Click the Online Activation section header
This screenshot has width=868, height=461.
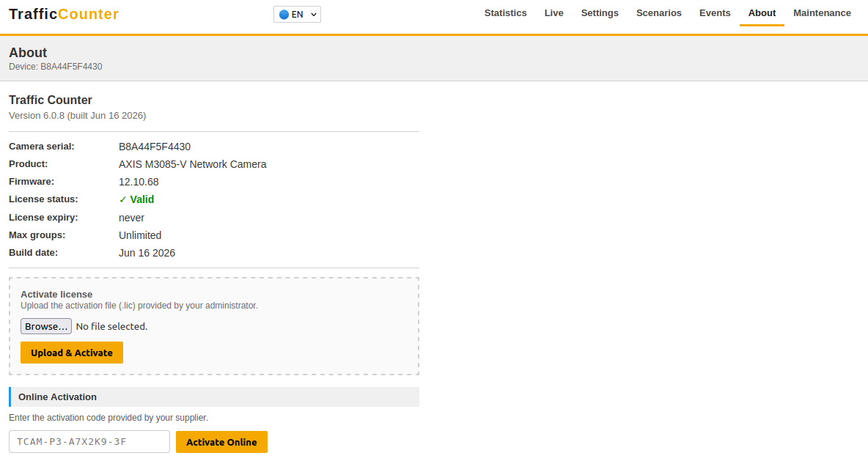214,397
